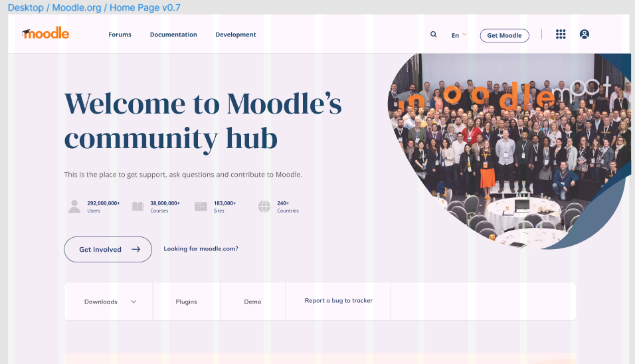Open the apps grid icon
The width and height of the screenshot is (635, 364).
[x=561, y=35]
